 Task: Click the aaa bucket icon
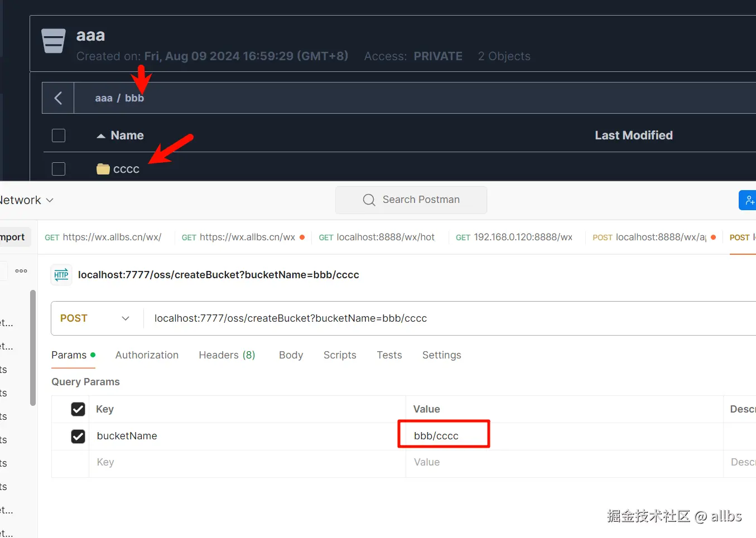(54, 41)
